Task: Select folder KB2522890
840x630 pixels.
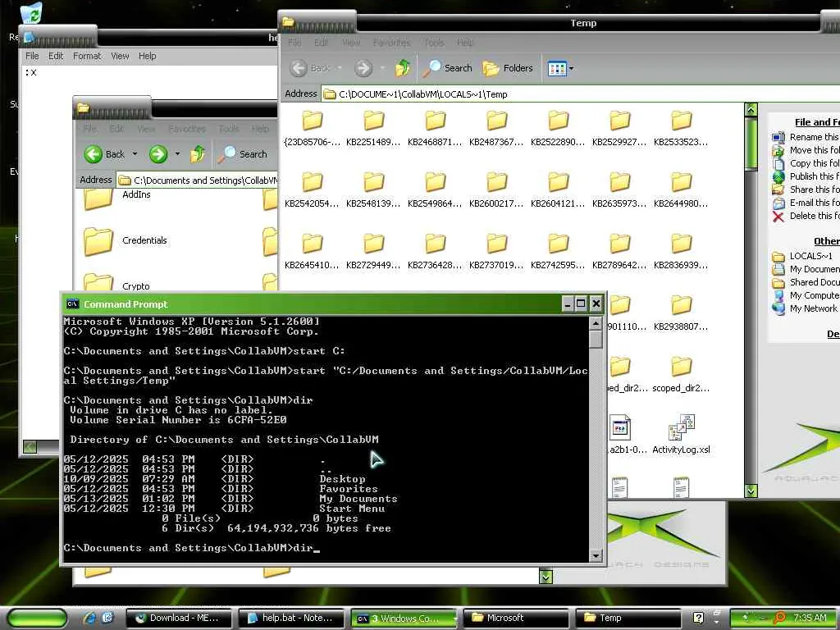Action: click(x=558, y=129)
